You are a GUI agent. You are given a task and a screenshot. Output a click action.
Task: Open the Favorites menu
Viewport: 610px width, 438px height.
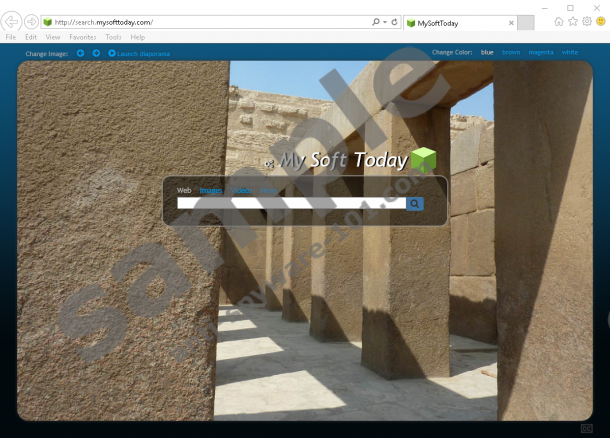(x=83, y=37)
